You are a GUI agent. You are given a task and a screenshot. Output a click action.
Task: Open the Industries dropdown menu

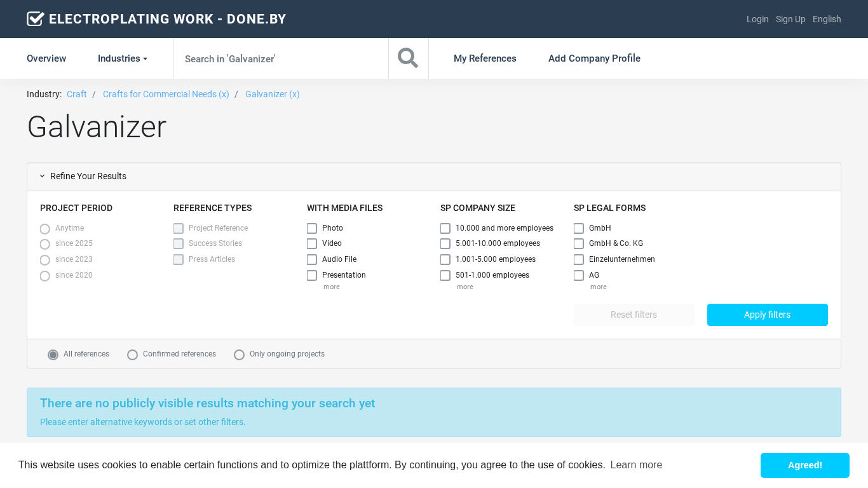(123, 58)
